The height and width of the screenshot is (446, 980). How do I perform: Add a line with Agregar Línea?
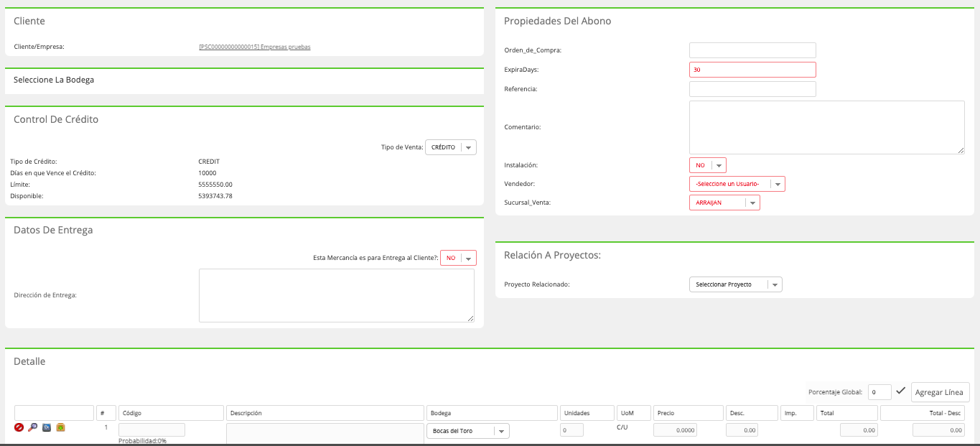coord(941,392)
